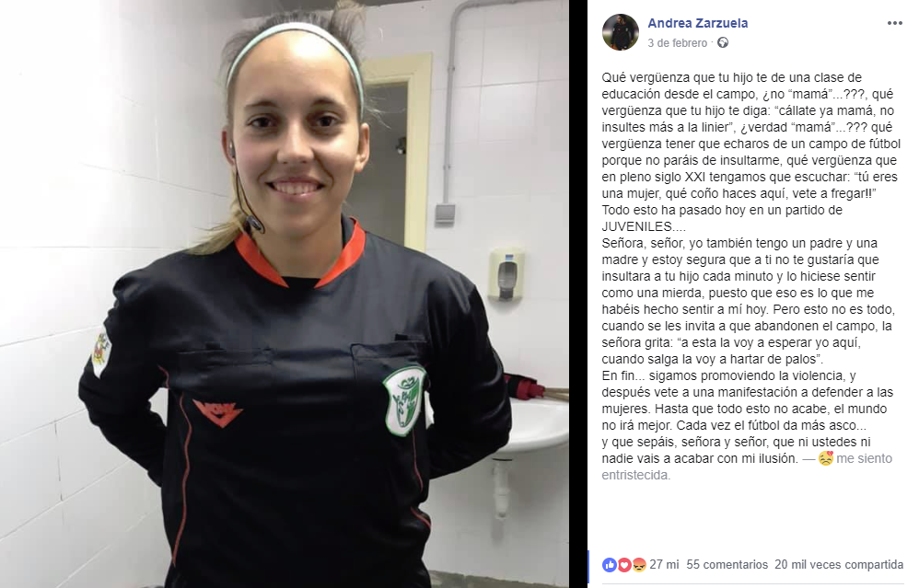View the '55 comentarios' comments

727,565
